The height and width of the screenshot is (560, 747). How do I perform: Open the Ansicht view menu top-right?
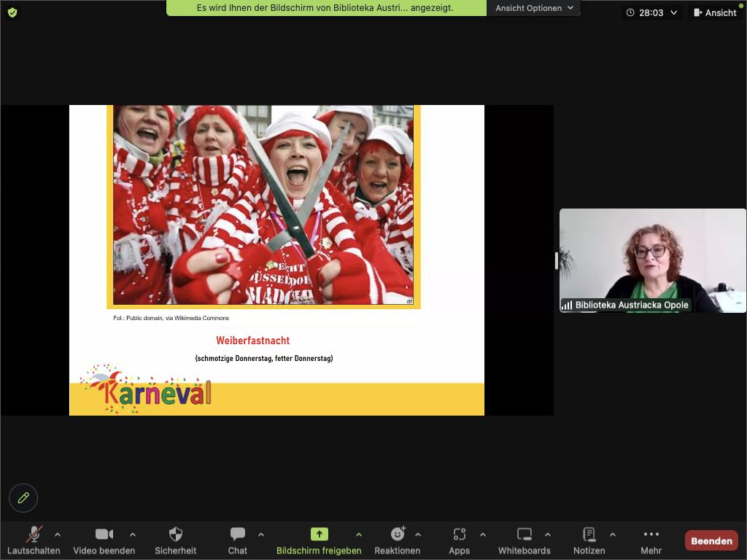pyautogui.click(x=716, y=12)
